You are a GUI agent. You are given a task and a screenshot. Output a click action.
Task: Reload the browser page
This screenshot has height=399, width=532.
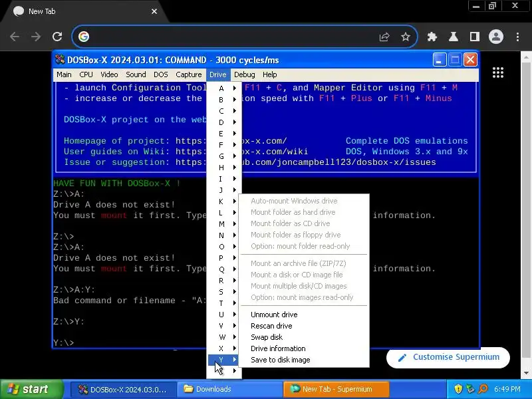57,37
